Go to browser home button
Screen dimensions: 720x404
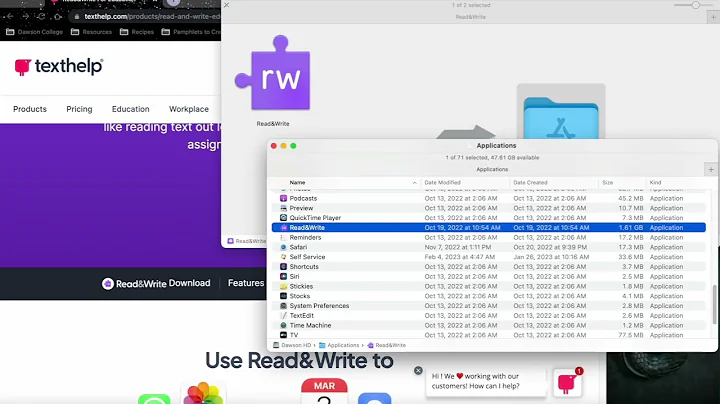point(57,17)
